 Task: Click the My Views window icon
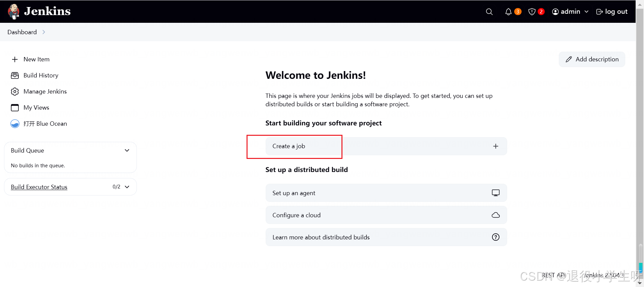coord(15,108)
